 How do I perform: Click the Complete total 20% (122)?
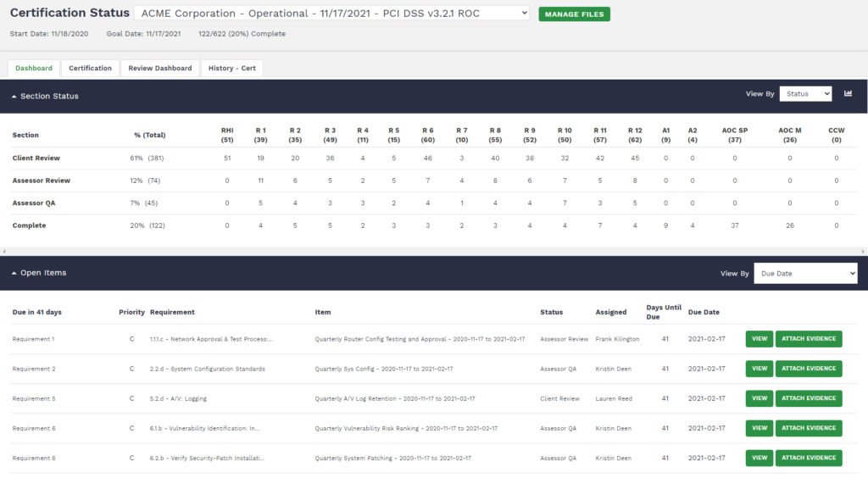click(147, 225)
